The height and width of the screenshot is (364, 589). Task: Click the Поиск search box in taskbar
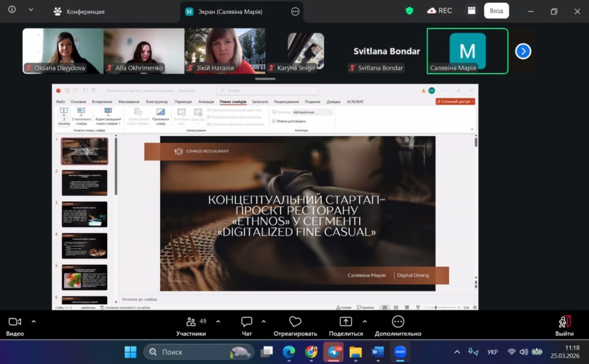click(198, 351)
